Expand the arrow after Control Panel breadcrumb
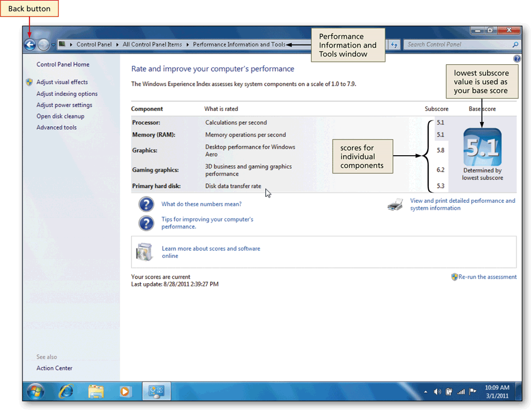Screen dimensions: 532x411 [x=117, y=44]
